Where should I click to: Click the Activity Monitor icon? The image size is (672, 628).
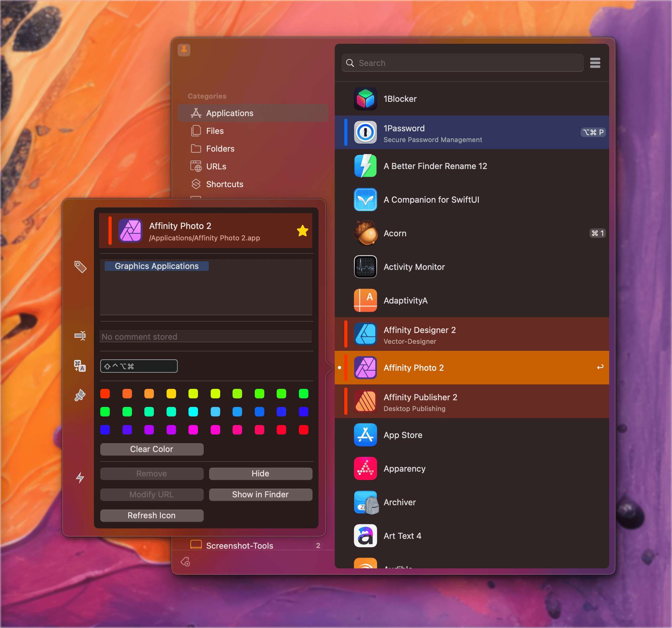click(366, 267)
